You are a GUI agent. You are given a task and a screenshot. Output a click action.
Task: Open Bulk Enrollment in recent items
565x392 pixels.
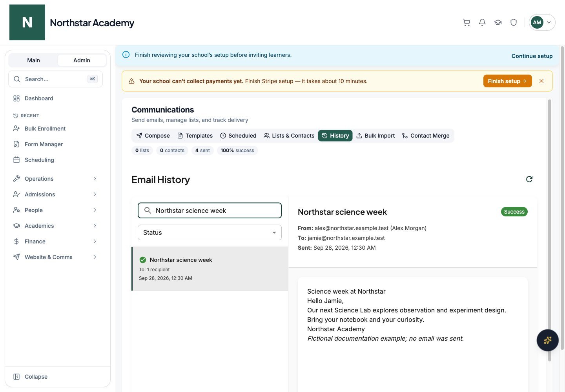[x=55, y=129]
